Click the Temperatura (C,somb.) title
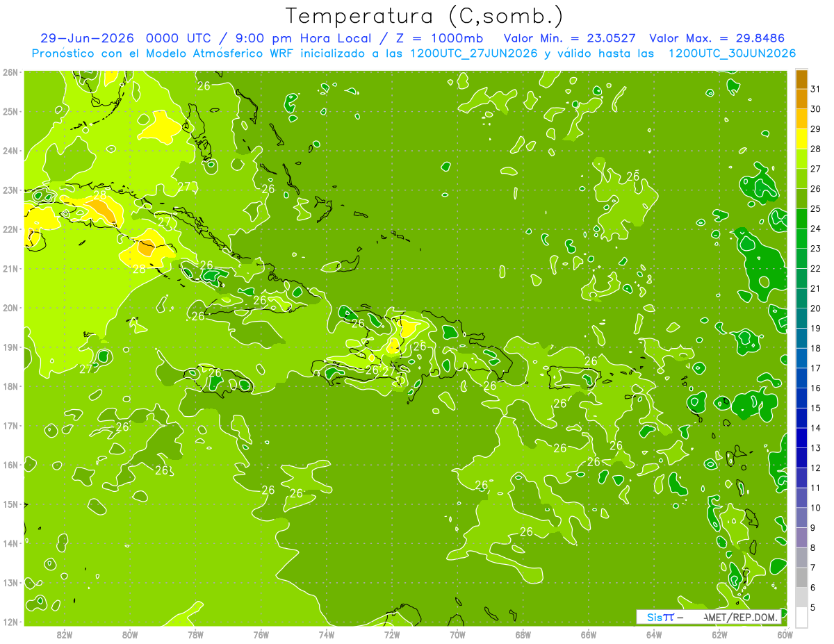The width and height of the screenshot is (834, 644). click(423, 16)
